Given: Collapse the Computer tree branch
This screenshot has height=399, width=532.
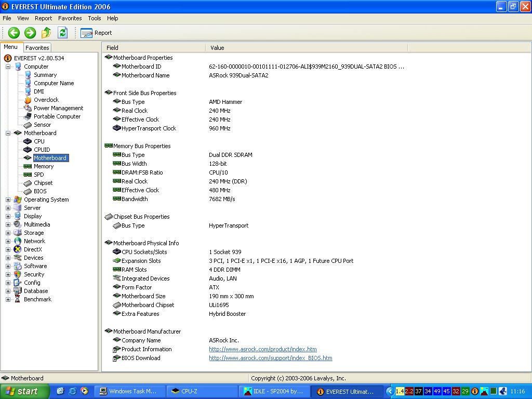Looking at the screenshot, I should tap(8, 67).
